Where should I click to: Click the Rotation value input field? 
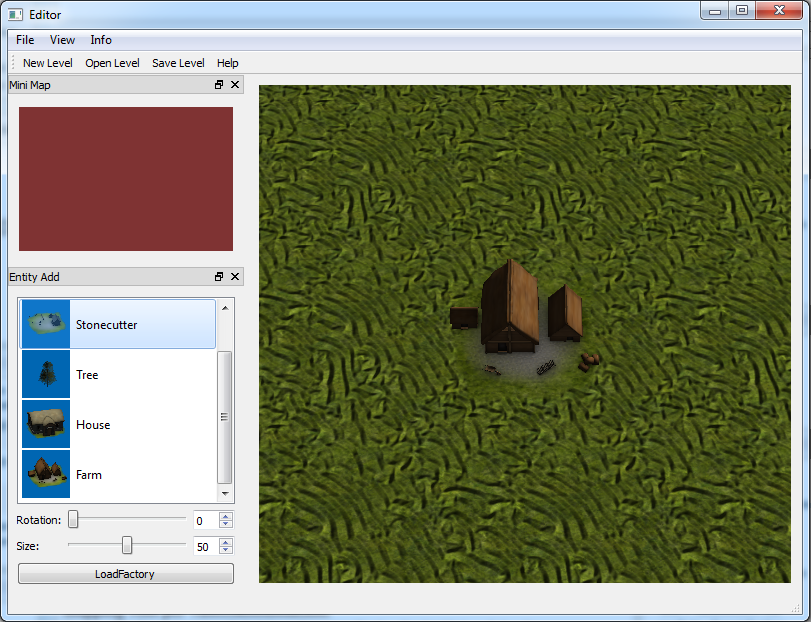(x=205, y=520)
